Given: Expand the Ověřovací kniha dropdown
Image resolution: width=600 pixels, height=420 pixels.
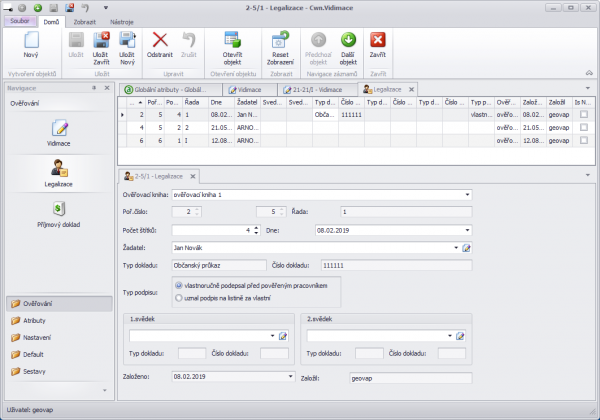Looking at the screenshot, I should point(467,194).
